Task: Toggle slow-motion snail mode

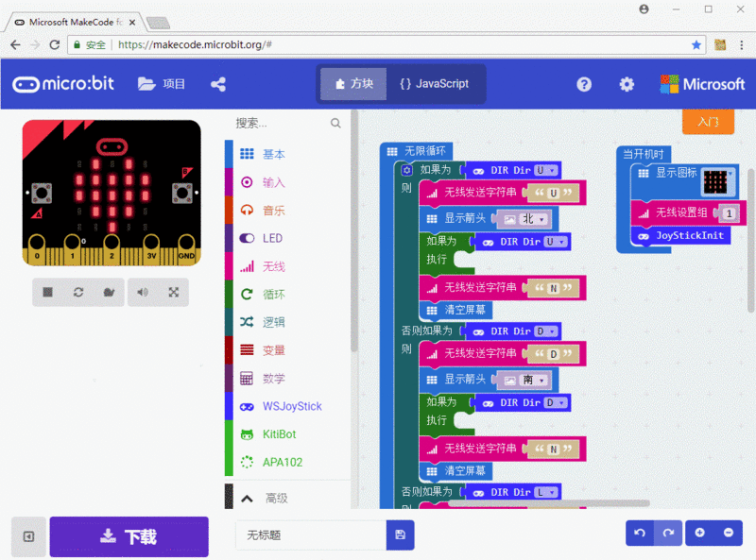Action: pyautogui.click(x=109, y=292)
